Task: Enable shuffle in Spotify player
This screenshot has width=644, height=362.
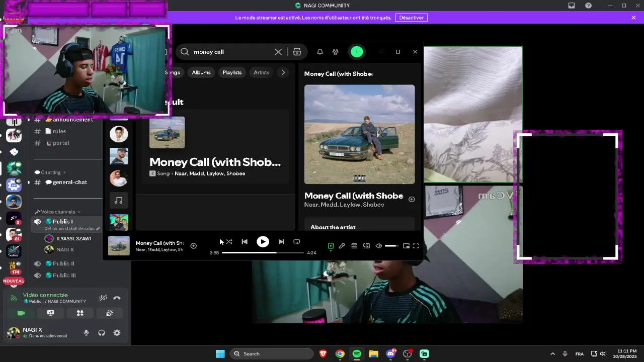Action: tap(229, 242)
